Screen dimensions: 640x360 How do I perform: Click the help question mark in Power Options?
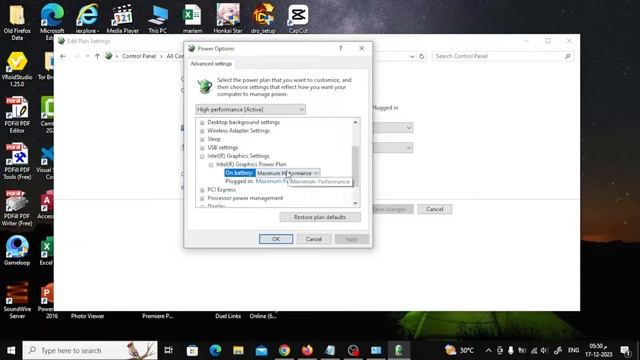click(x=340, y=48)
